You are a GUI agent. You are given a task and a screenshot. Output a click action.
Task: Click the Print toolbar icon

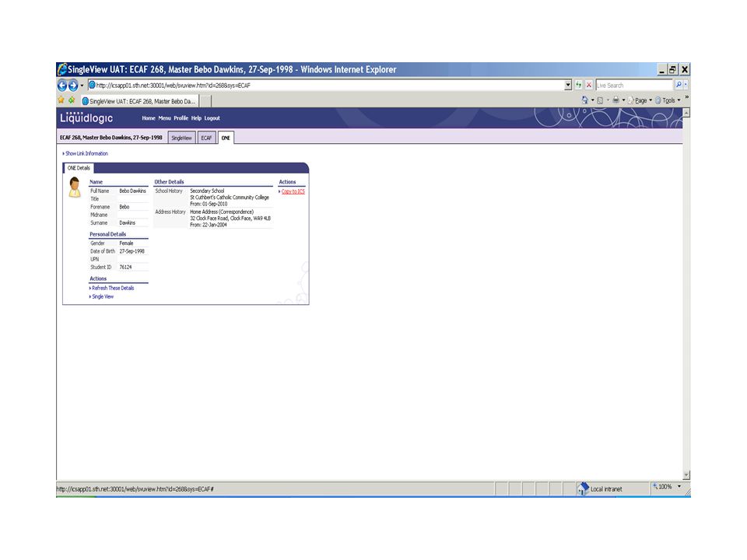tap(616, 100)
